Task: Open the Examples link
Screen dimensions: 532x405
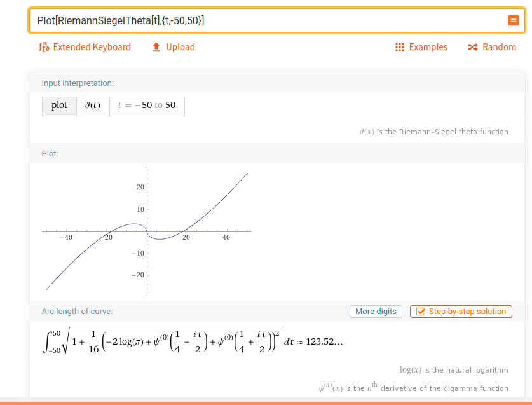Action: [428, 47]
